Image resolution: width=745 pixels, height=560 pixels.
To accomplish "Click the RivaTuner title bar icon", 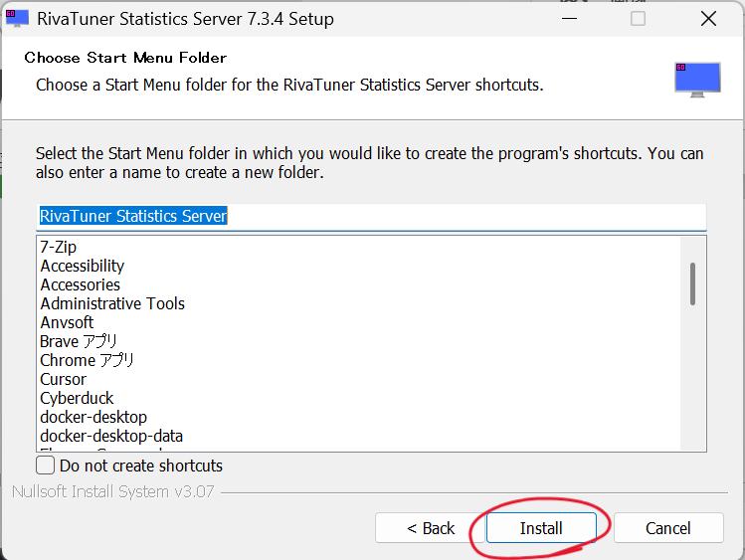I will point(17,18).
